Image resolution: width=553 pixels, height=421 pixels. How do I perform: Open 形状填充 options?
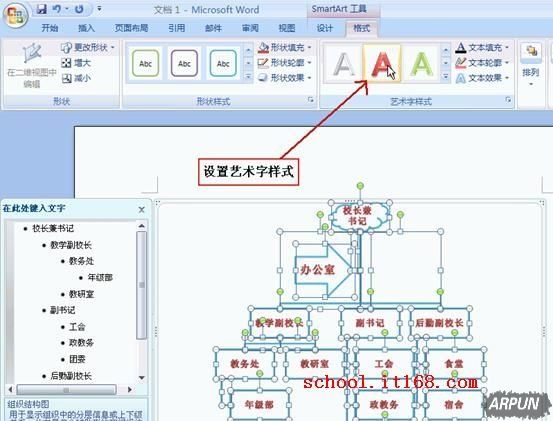[285, 47]
